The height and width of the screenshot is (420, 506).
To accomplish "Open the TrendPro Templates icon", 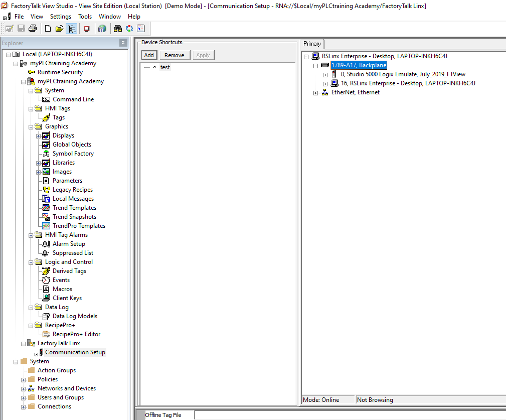I will click(46, 226).
